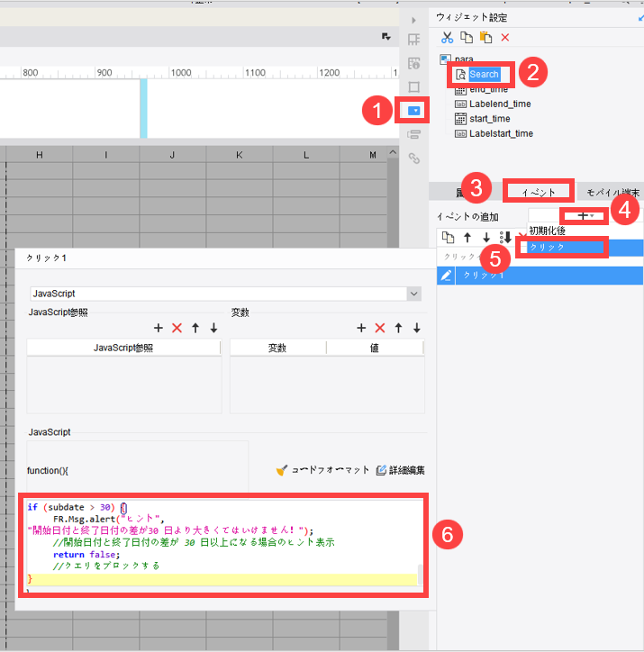Viewport: 644px width, 652px height.
Task: Select the クリック1 event row
Action: coord(549,276)
